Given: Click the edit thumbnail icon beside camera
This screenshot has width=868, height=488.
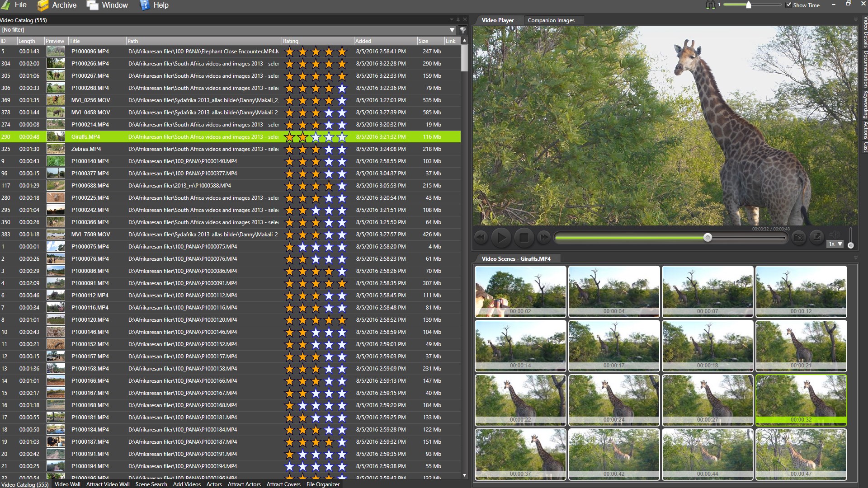Looking at the screenshot, I should 816,237.
